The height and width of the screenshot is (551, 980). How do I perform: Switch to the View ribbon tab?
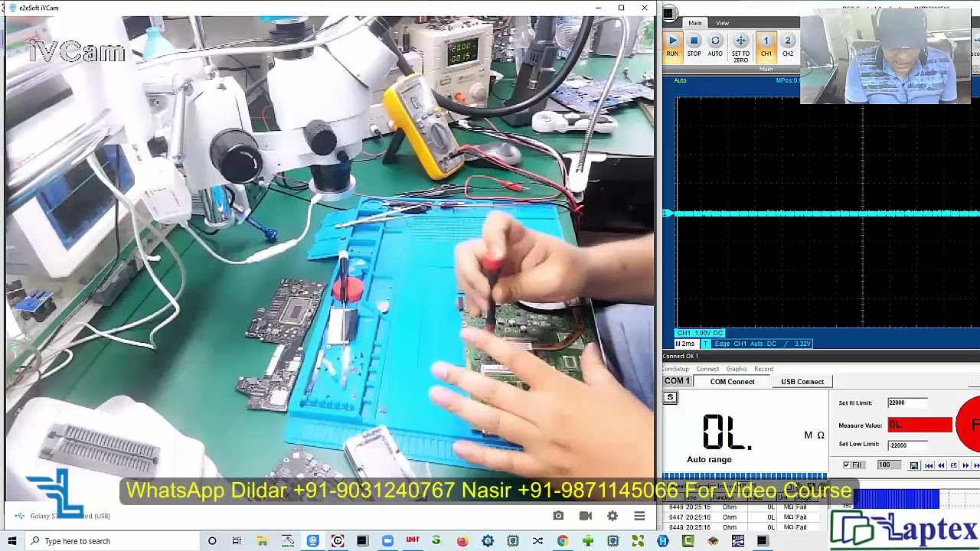723,23
